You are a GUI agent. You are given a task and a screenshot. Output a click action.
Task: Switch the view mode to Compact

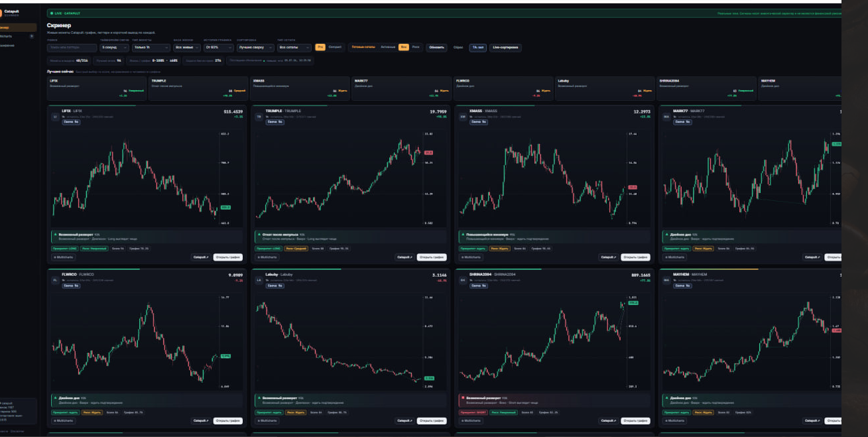[336, 47]
